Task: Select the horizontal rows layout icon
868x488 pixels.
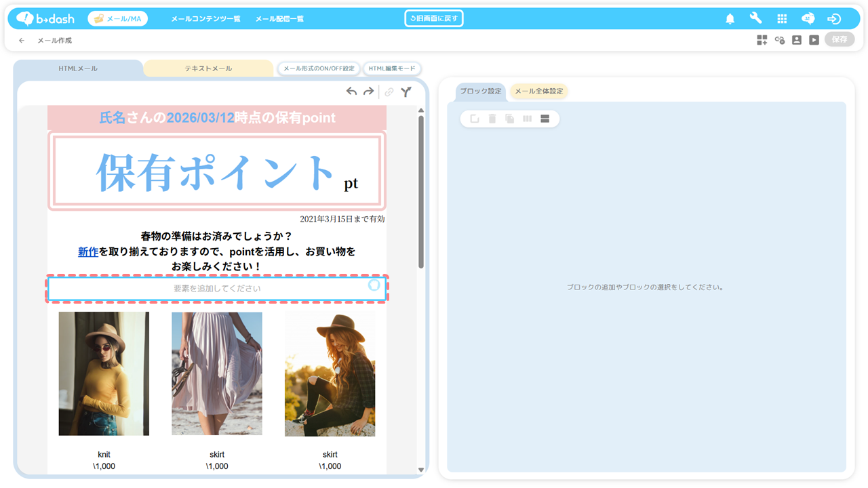Action: pos(545,119)
